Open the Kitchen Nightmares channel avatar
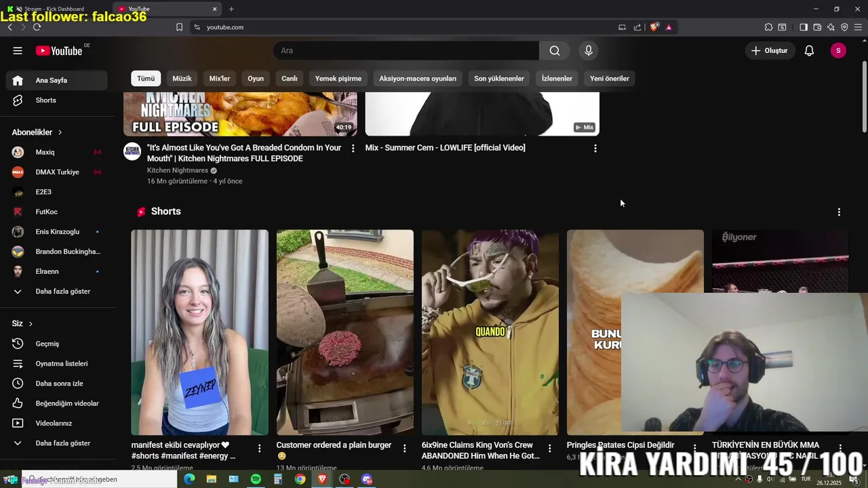 (x=132, y=151)
